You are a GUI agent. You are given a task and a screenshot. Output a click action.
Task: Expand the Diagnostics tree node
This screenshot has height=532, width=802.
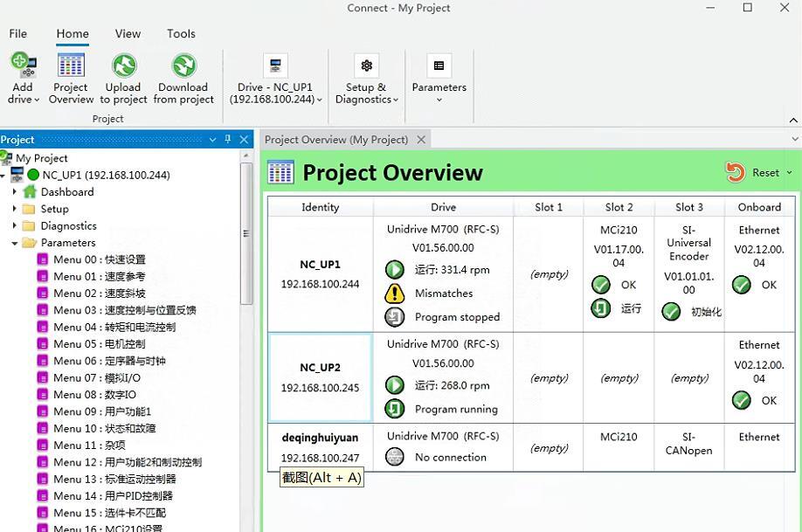(x=15, y=226)
